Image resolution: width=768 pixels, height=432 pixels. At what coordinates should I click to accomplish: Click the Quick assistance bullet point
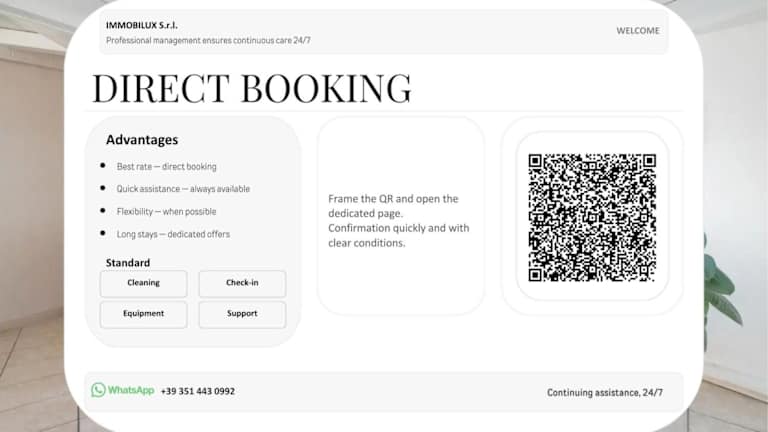(x=183, y=189)
